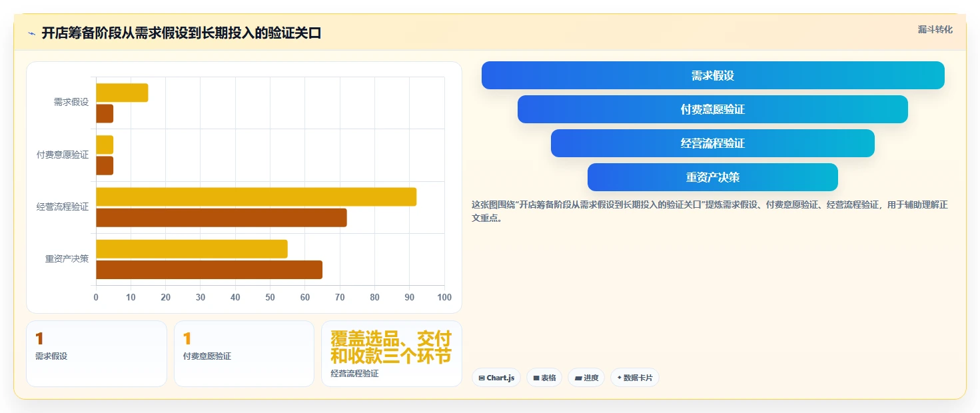Image resolution: width=980 pixels, height=413 pixels.
Task: Click the x-axis tick label 100
Action: [x=444, y=297]
